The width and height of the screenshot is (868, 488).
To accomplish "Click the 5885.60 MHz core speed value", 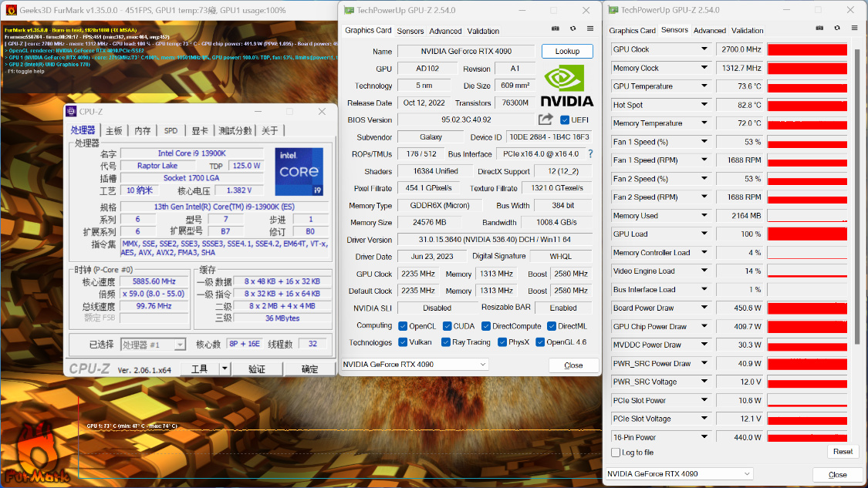I will [154, 281].
